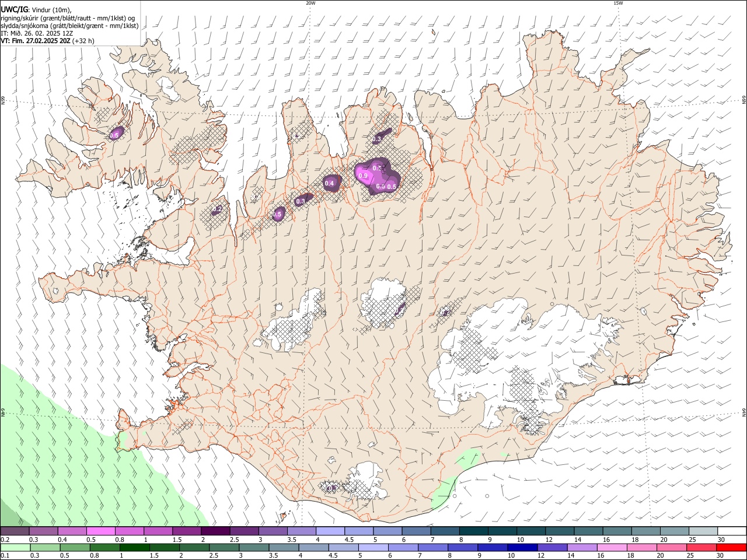Pick the light lavender swatch labeled 4, top row
747x560 pixels.
point(330,531)
